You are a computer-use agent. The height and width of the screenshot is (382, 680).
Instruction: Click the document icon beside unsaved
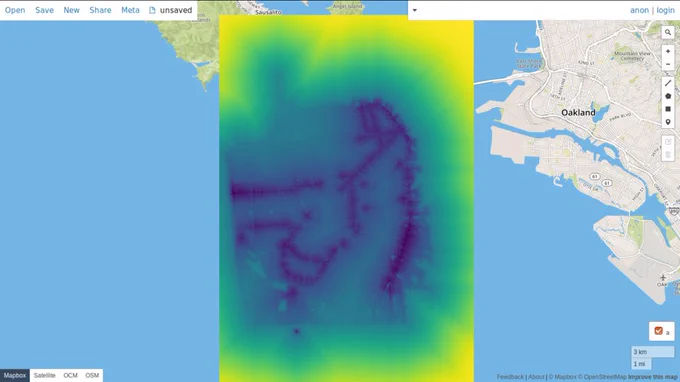click(x=152, y=10)
